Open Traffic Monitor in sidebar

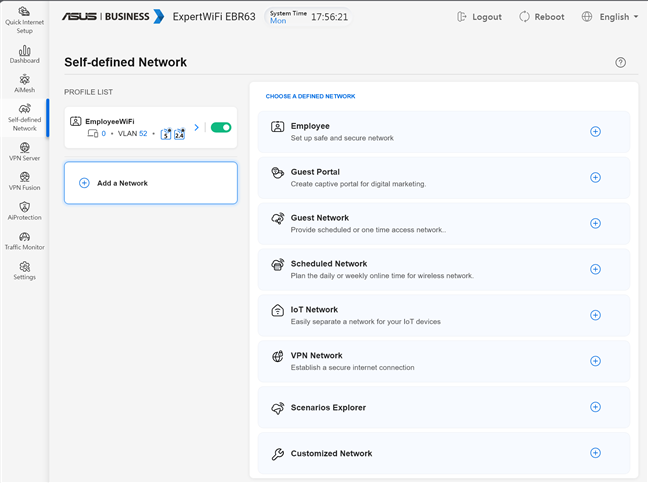(24, 240)
